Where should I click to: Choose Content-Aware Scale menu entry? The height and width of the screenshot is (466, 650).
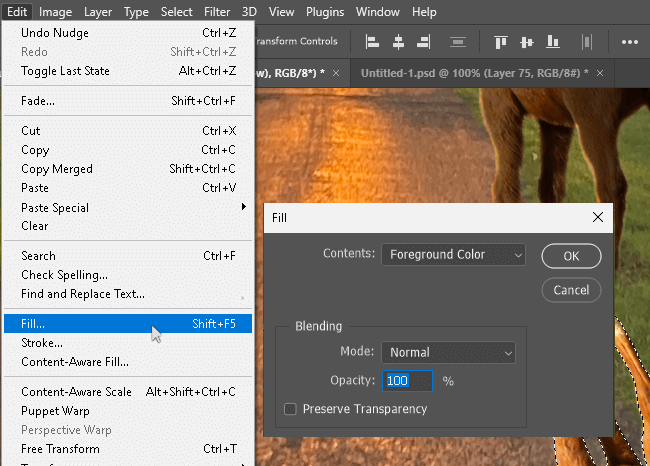(x=128, y=391)
